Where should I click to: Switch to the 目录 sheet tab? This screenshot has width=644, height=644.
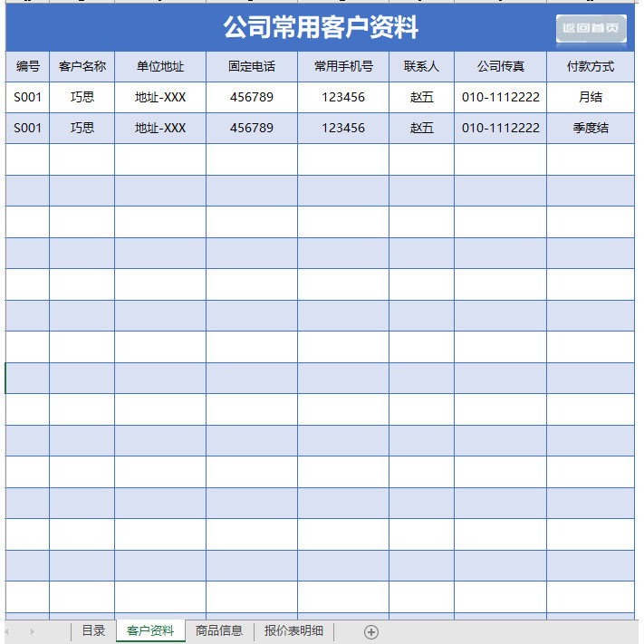click(93, 630)
